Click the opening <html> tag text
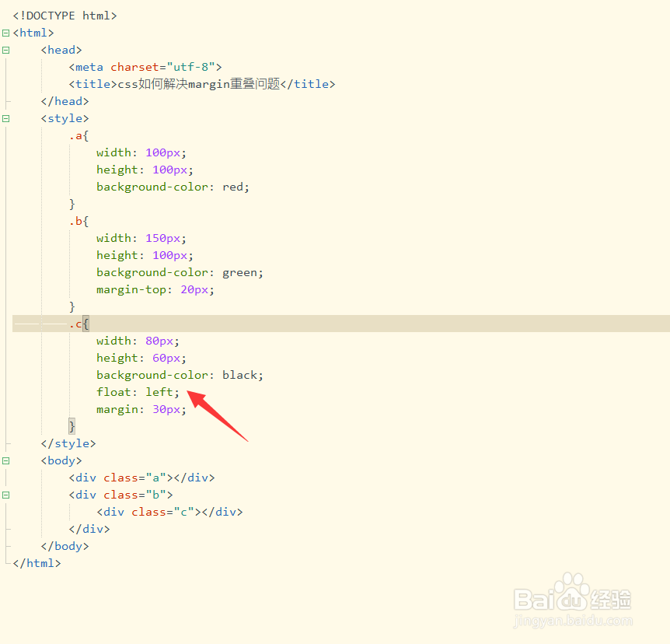 33,33
